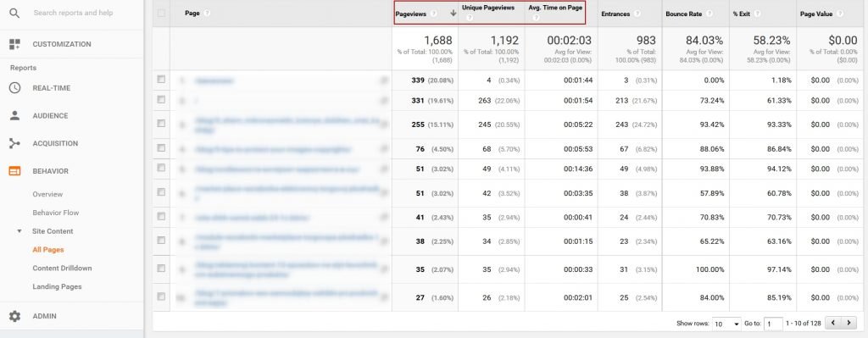The height and width of the screenshot is (338, 868).
Task: Click the Behavior orange window icon
Action: pyautogui.click(x=15, y=171)
